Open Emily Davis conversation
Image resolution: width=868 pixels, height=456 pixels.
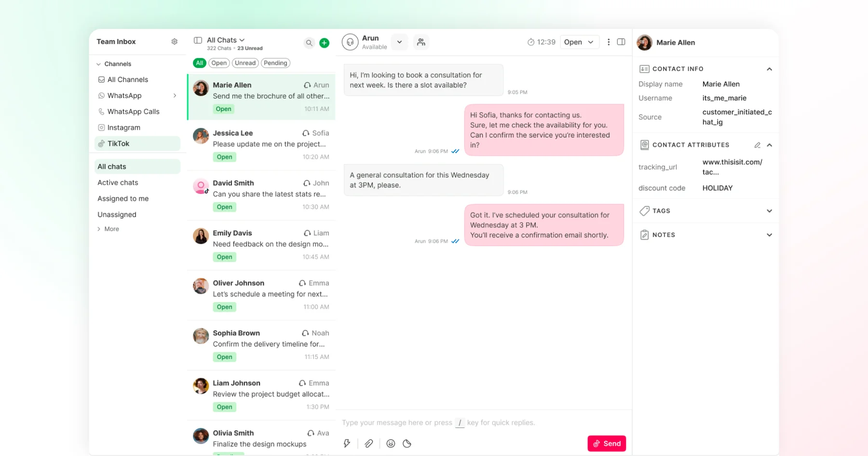pos(261,245)
